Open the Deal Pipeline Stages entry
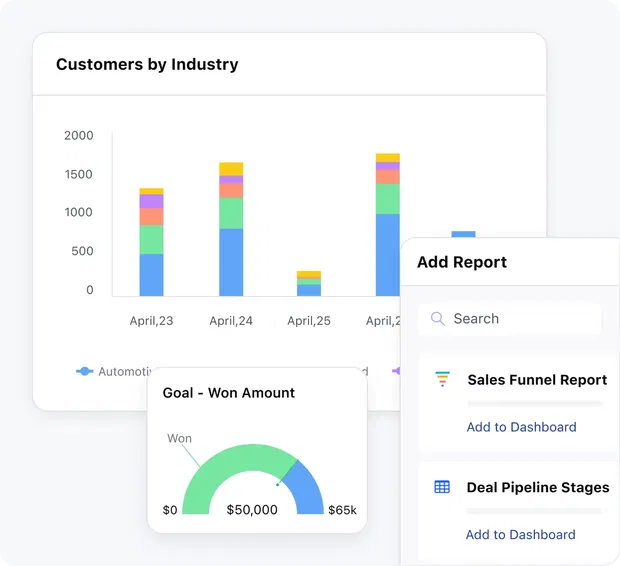This screenshot has height=566, width=620. (537, 488)
